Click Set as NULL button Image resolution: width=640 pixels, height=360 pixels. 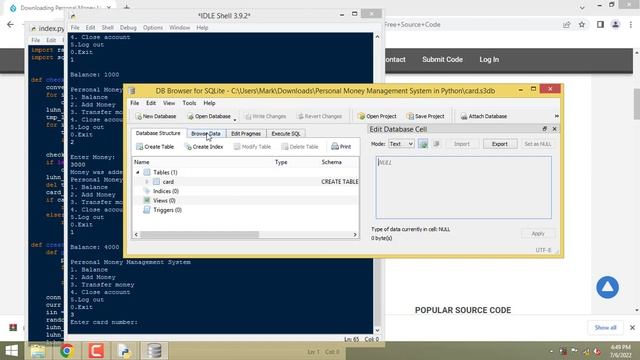538,144
